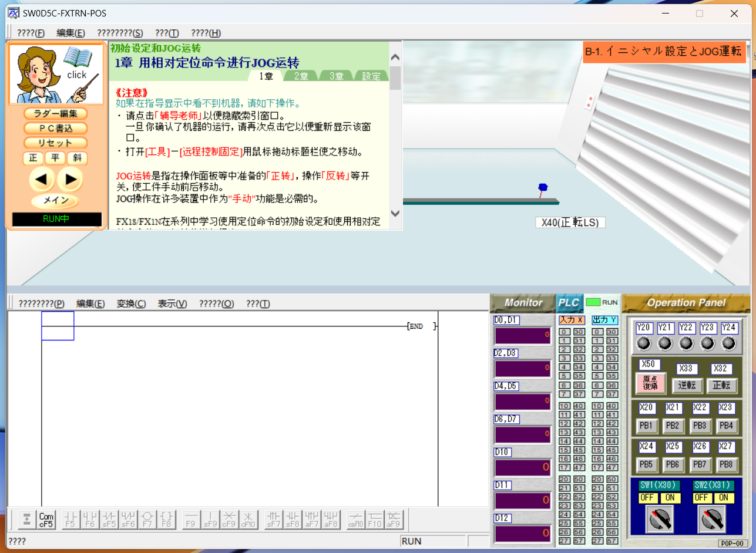Open the 編集(E) menu in ladder editor
This screenshot has width=756, height=553.
coord(90,304)
